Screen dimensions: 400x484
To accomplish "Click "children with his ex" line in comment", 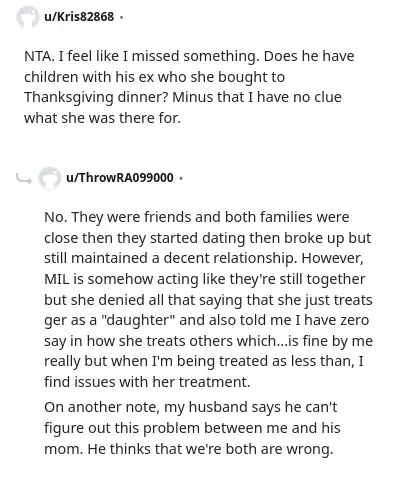I will point(154,77).
